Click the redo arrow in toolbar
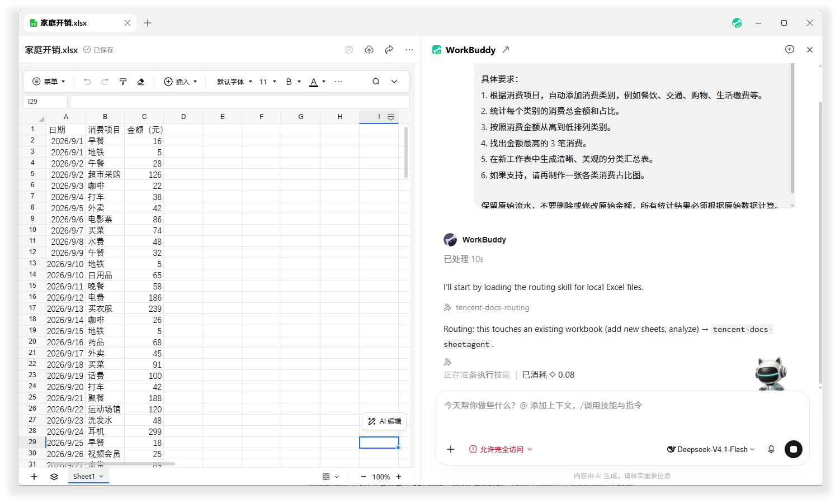The width and height of the screenshot is (840, 504). [x=105, y=82]
